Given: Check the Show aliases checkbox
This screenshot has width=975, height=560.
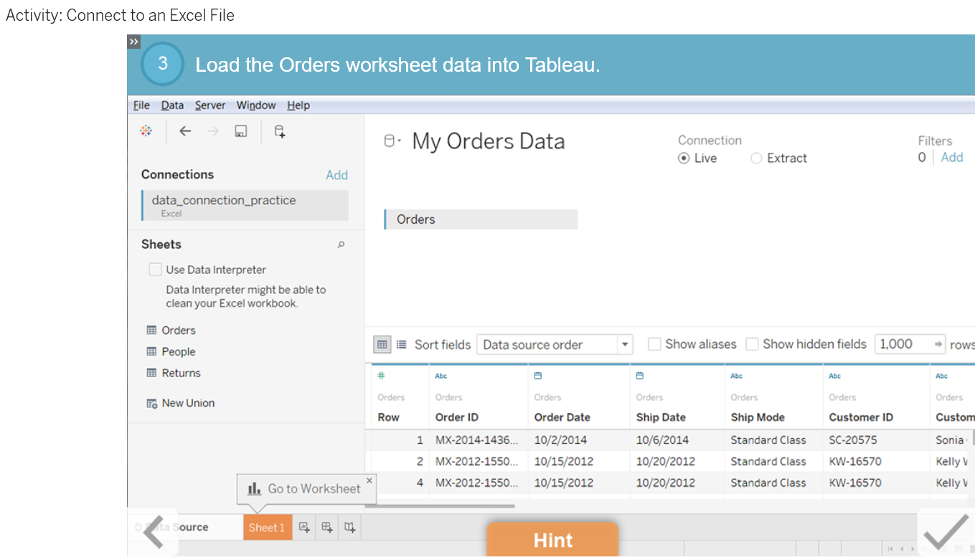Looking at the screenshot, I should point(654,344).
